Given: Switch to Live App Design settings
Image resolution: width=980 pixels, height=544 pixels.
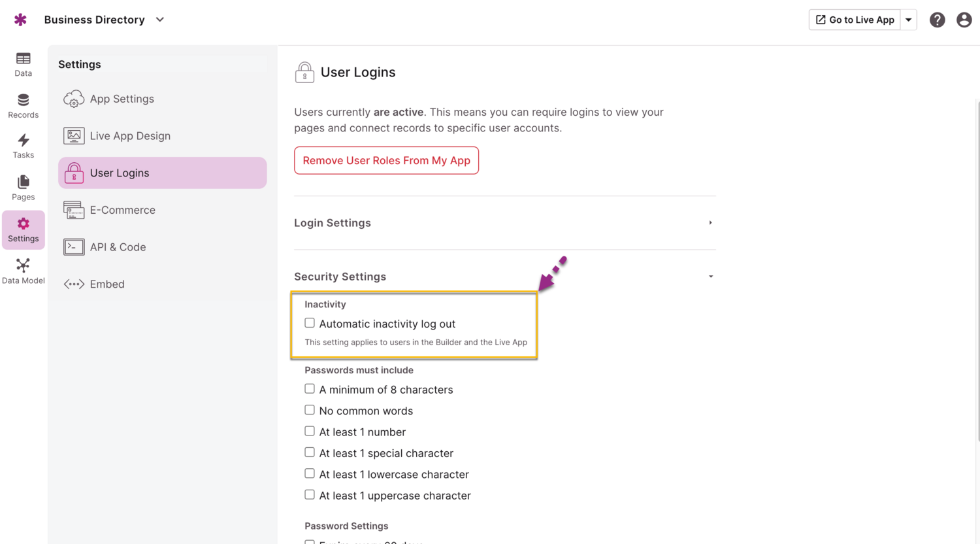Looking at the screenshot, I should point(130,135).
